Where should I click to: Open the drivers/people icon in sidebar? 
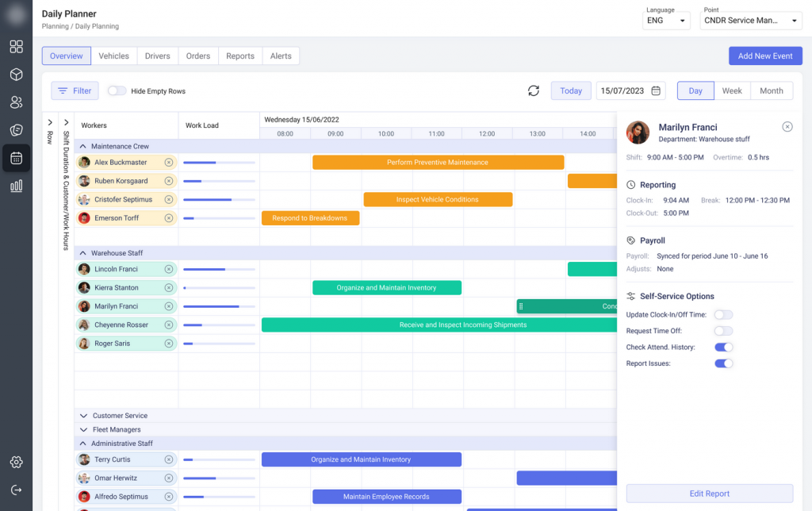(x=16, y=102)
